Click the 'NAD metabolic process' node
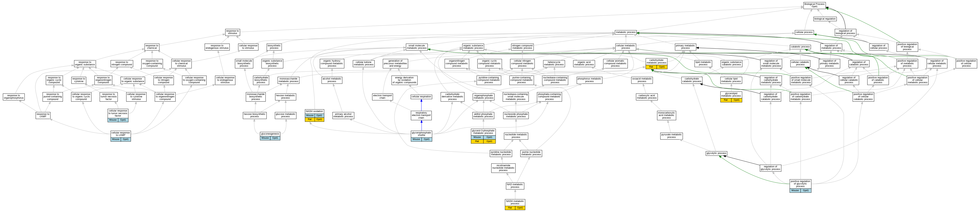 (515, 186)
